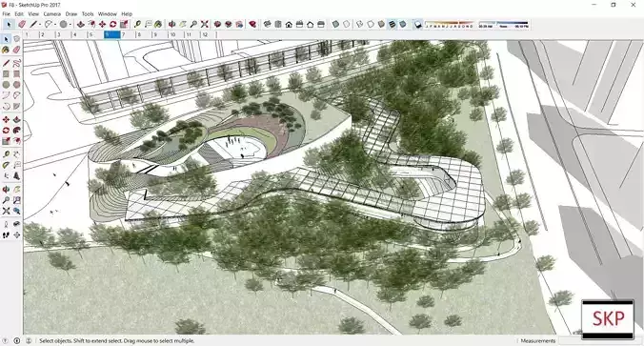Open the 3D Warehouse
Screen dimensions: 644x346
(217, 25)
